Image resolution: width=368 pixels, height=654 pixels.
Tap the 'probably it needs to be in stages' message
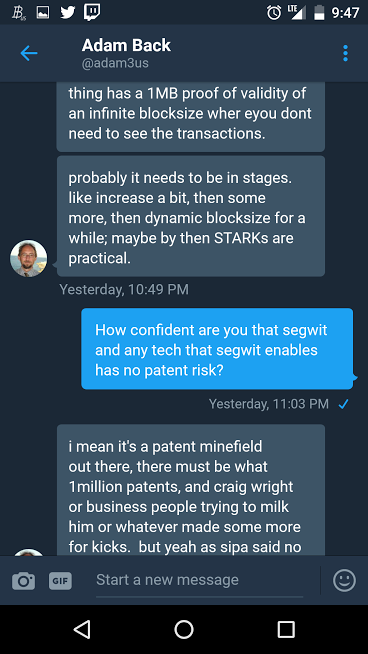tap(191, 216)
